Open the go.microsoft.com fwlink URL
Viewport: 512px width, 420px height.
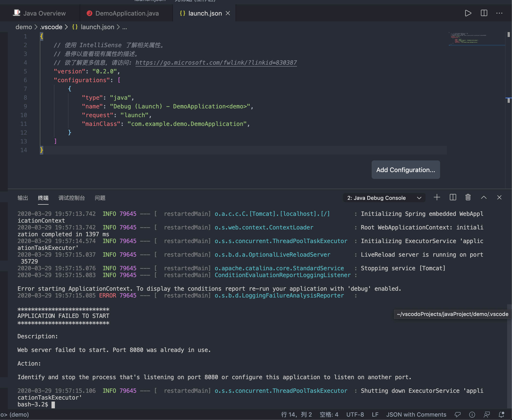216,63
